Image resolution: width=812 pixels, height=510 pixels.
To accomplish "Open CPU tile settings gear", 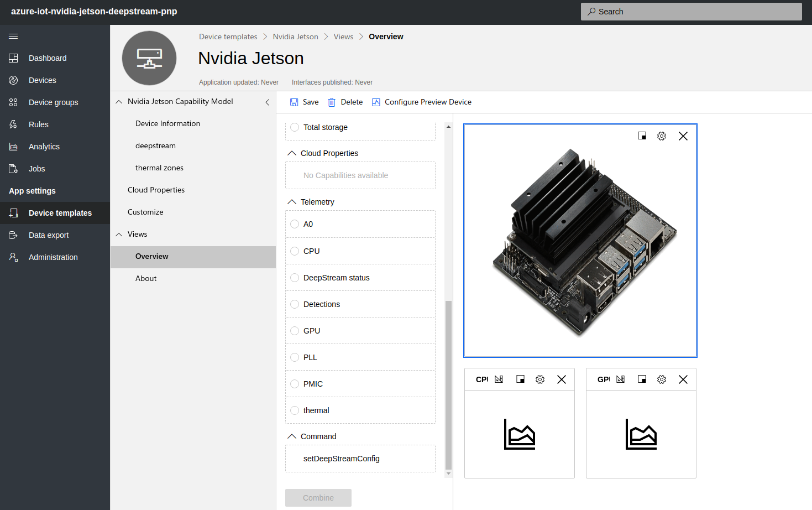I will 540,379.
